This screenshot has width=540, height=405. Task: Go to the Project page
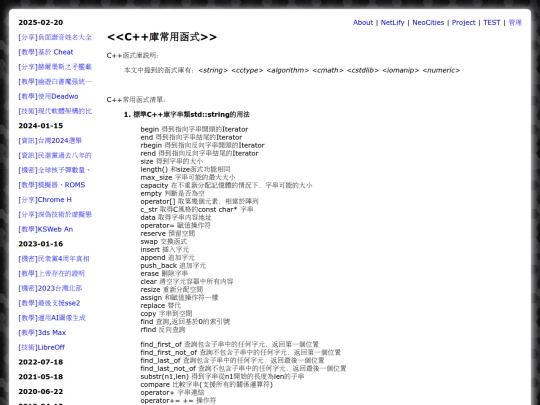(464, 23)
